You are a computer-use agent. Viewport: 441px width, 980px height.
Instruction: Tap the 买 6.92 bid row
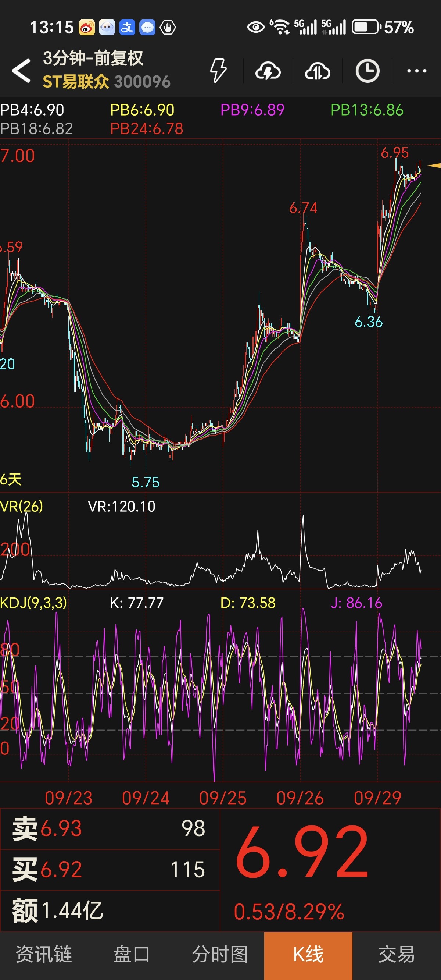pyautogui.click(x=110, y=870)
